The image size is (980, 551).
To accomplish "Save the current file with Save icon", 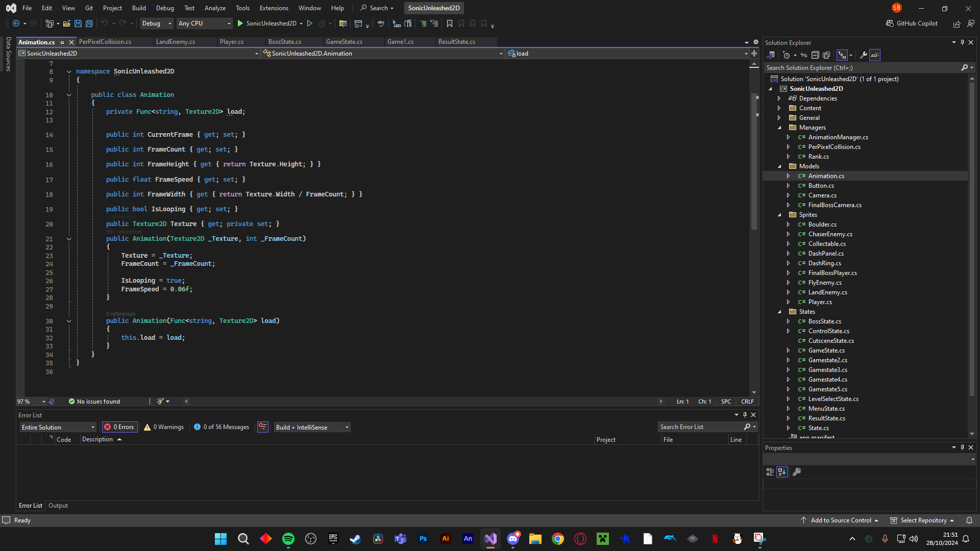I will [x=78, y=23].
